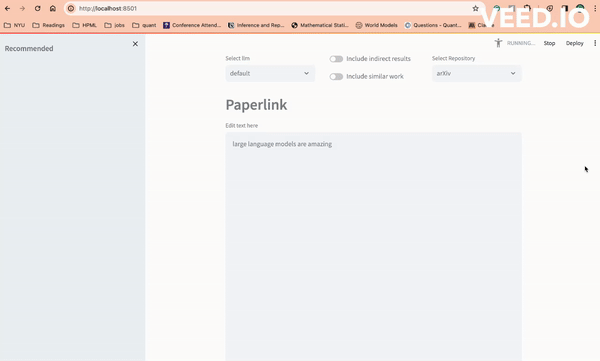Open the jobs bookmarks folder

(x=114, y=25)
